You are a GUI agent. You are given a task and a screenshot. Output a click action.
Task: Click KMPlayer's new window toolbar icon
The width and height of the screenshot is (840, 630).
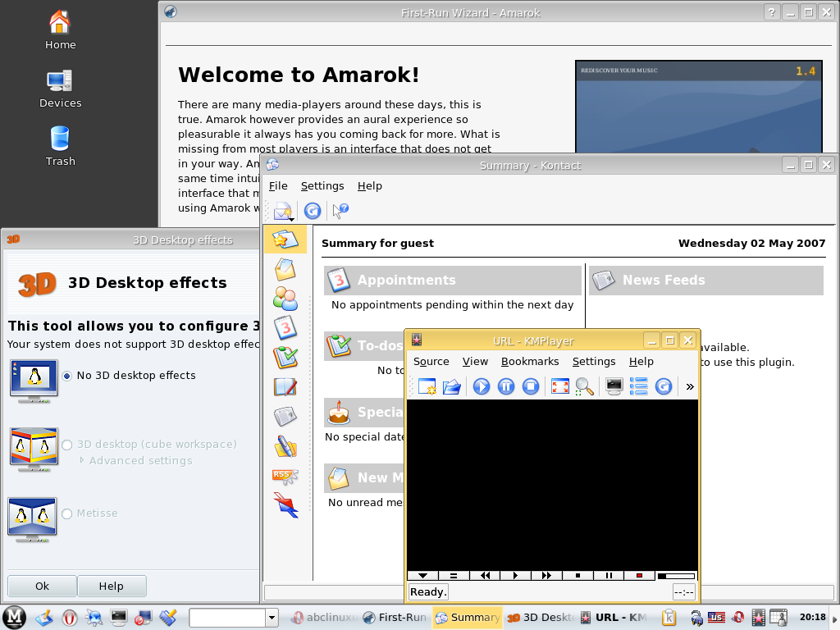(x=427, y=386)
